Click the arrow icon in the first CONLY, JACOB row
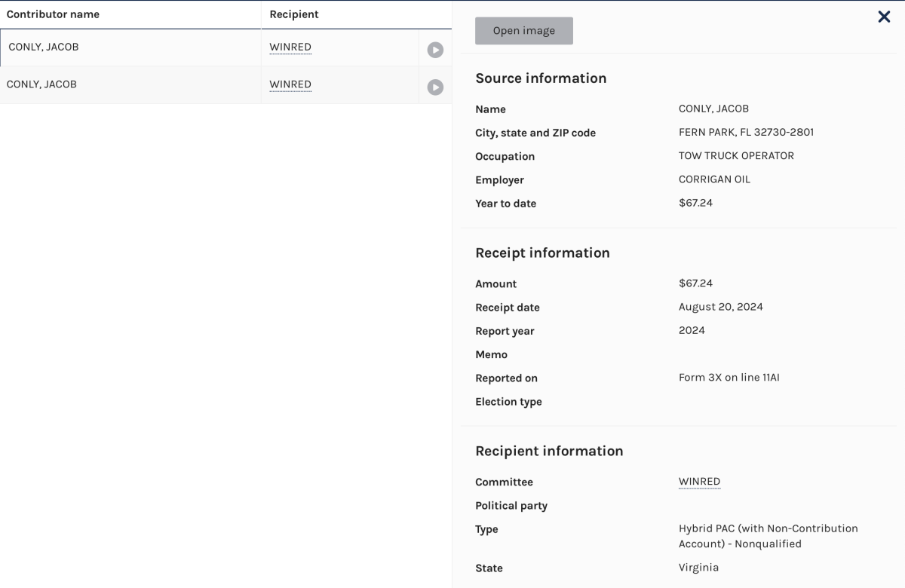 pos(435,50)
